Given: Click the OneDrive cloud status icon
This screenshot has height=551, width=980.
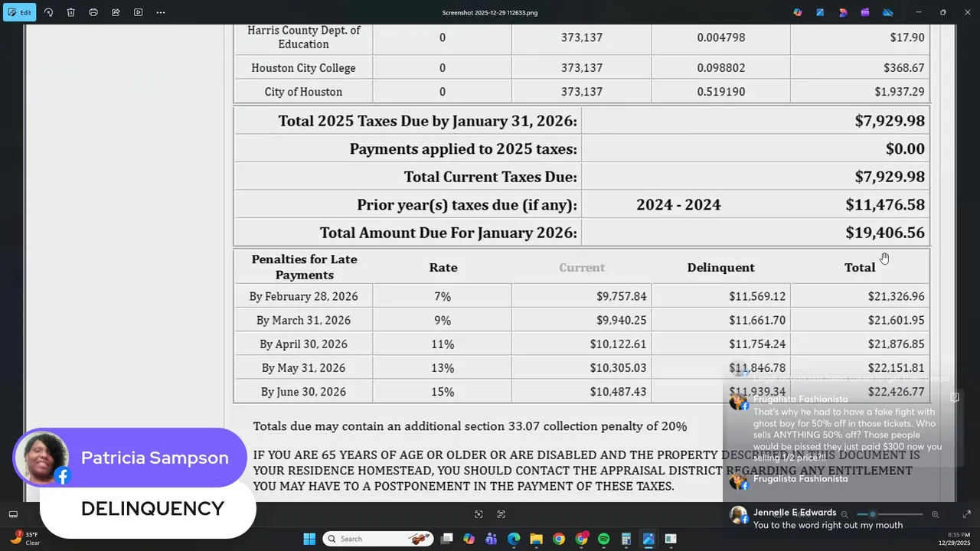Looking at the screenshot, I should click(x=888, y=12).
